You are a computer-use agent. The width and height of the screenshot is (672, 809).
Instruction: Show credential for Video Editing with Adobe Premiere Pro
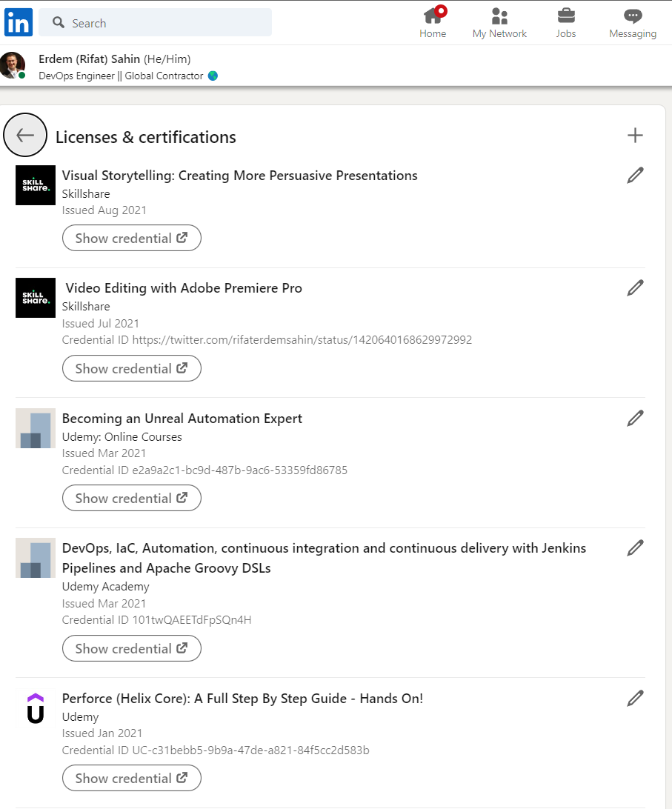click(132, 368)
